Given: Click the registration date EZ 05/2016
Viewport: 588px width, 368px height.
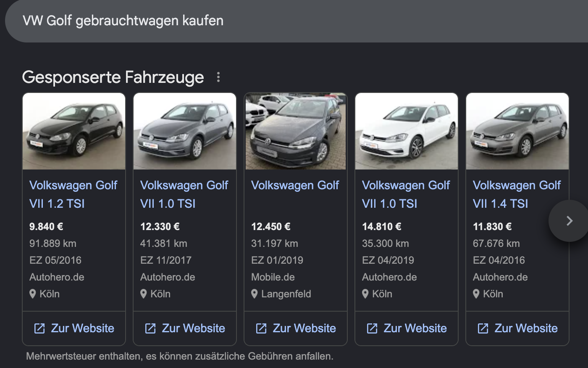Looking at the screenshot, I should 55,260.
